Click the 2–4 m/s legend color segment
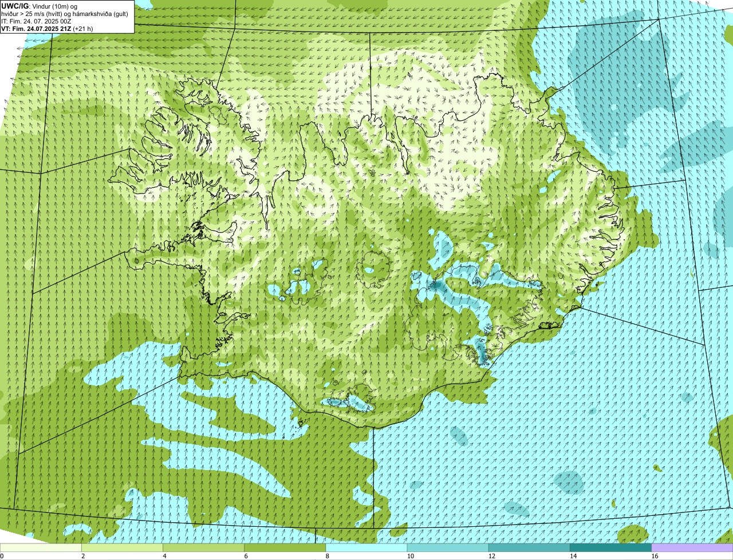This screenshot has width=733, height=560. 122,548
